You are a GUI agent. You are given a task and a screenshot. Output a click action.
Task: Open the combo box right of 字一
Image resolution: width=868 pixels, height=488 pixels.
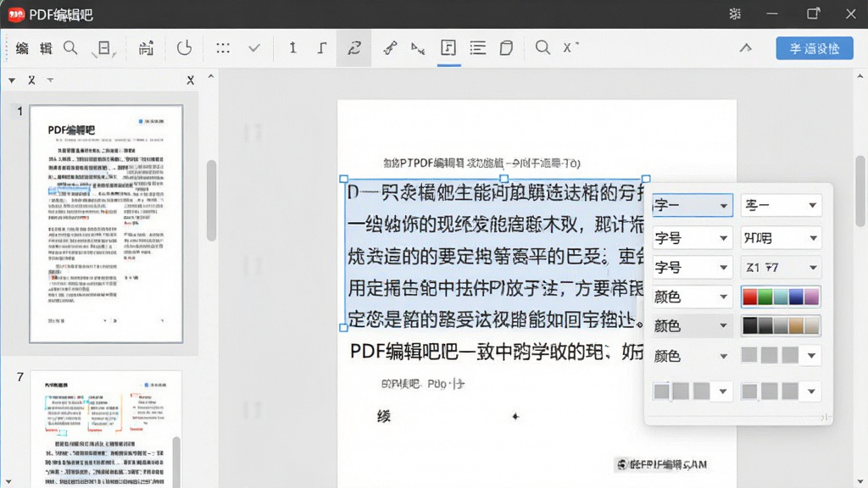click(781, 205)
